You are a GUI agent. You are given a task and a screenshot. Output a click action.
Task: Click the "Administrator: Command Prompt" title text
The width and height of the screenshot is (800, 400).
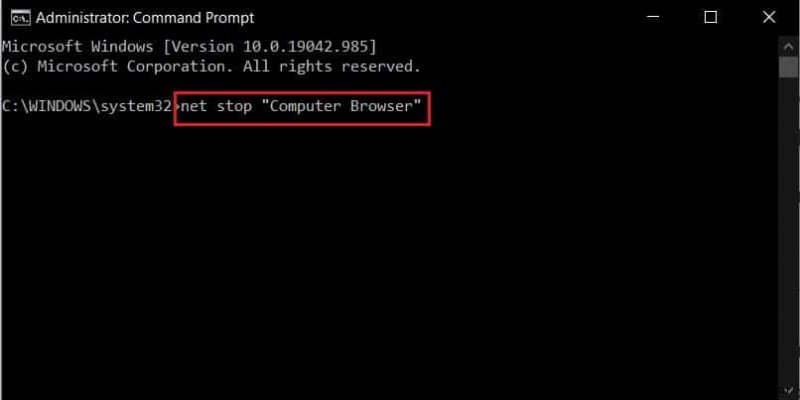click(x=145, y=18)
